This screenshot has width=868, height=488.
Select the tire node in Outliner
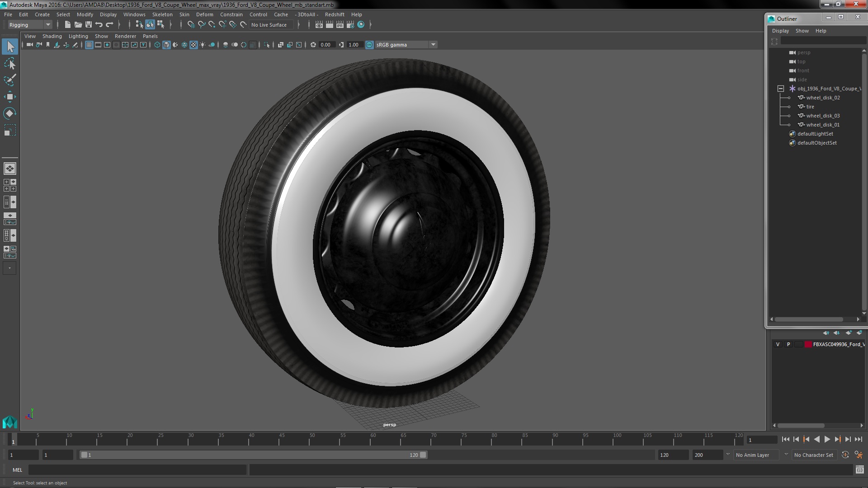[810, 107]
